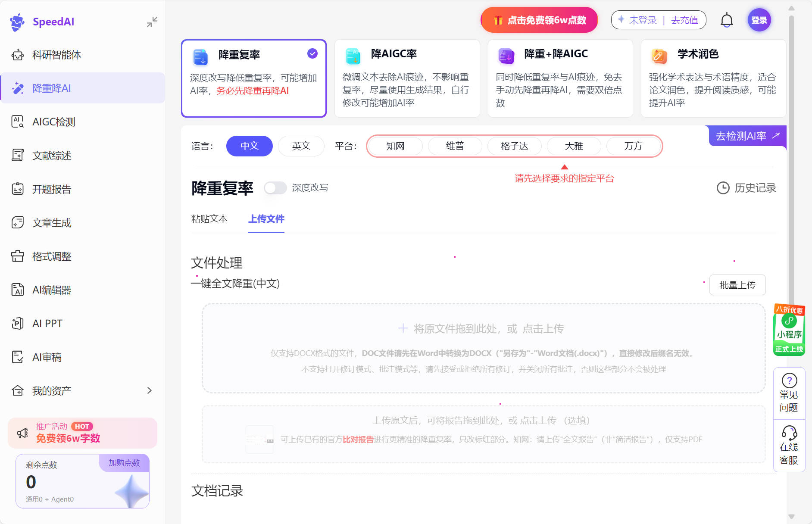Image resolution: width=812 pixels, height=524 pixels.
Task: Select the 降重降AI sidebar item
Action: click(x=83, y=88)
